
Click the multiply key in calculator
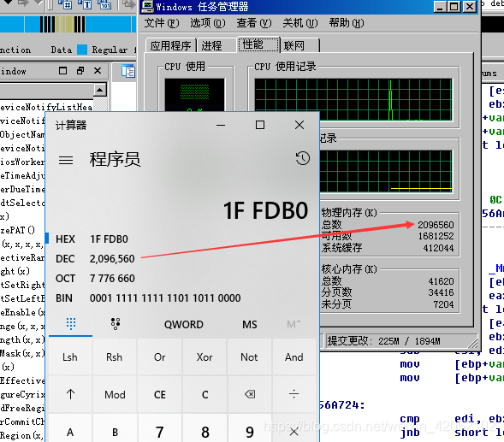(x=294, y=432)
